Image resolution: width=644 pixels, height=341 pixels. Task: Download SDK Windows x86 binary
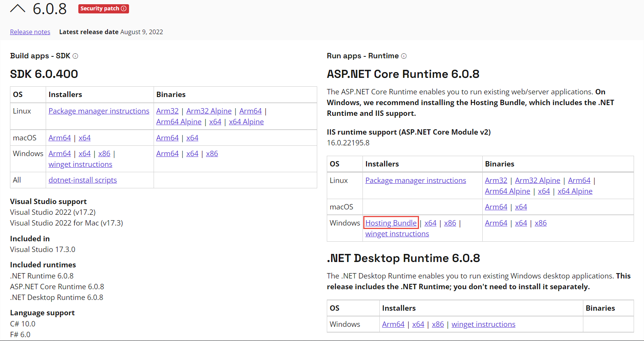point(212,153)
